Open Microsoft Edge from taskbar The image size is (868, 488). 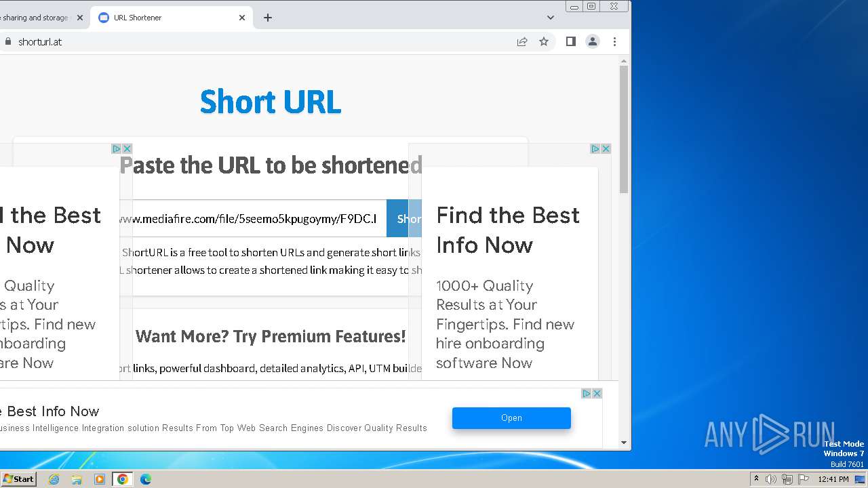tap(146, 479)
